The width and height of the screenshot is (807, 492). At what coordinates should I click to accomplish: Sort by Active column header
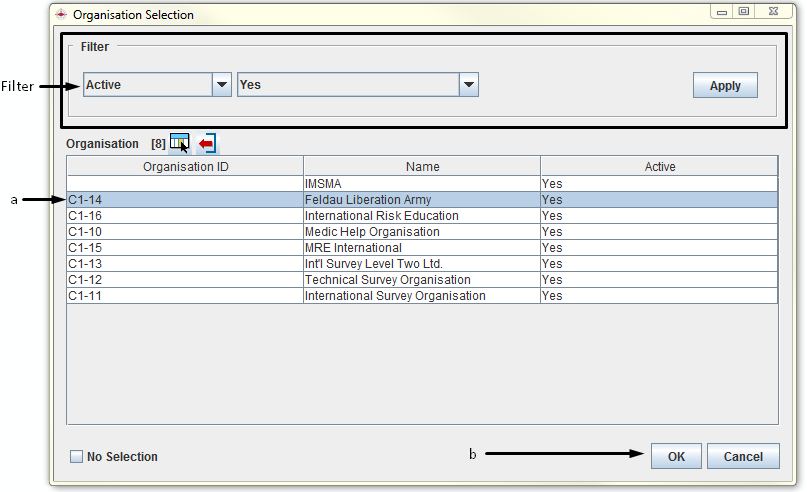659,167
